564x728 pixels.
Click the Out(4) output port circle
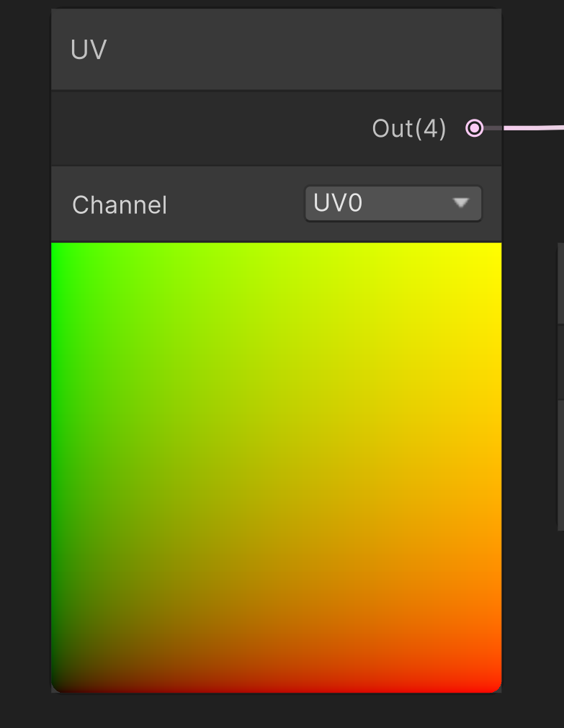click(474, 128)
